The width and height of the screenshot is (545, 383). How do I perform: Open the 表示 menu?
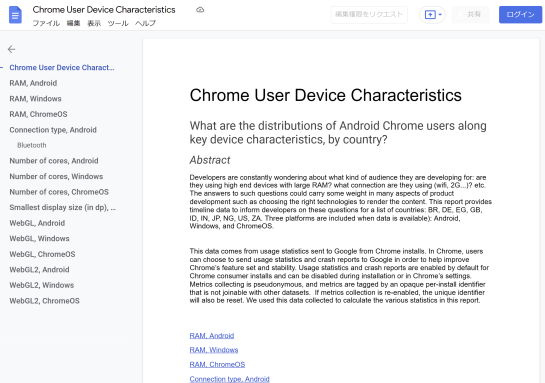(x=94, y=23)
